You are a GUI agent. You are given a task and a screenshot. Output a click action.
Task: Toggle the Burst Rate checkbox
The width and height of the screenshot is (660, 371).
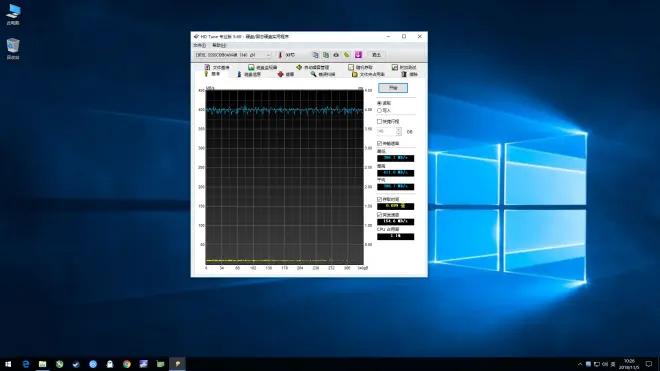380,215
